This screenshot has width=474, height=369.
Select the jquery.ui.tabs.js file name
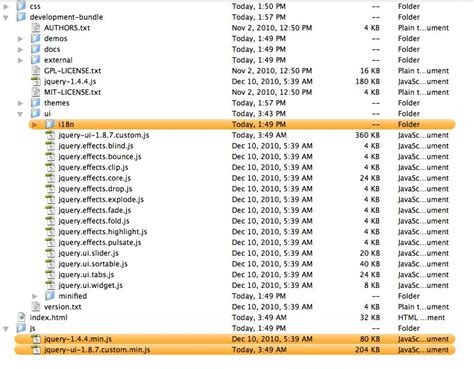86,275
